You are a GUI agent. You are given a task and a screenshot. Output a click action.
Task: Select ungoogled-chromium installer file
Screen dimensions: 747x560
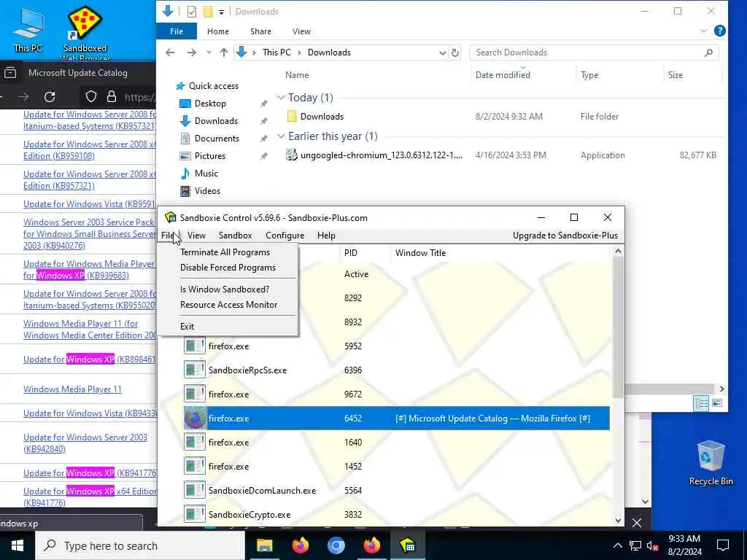[381, 155]
